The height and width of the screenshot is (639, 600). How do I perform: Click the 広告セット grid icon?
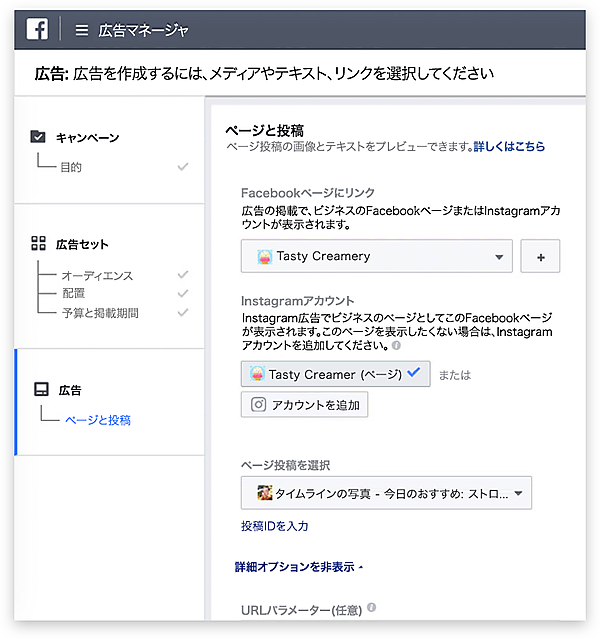pyautogui.click(x=39, y=243)
